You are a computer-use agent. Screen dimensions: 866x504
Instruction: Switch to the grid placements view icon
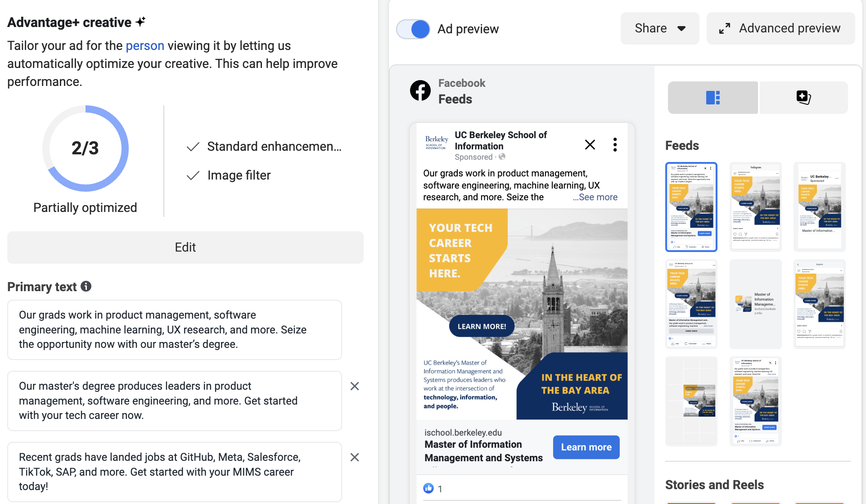(x=713, y=98)
